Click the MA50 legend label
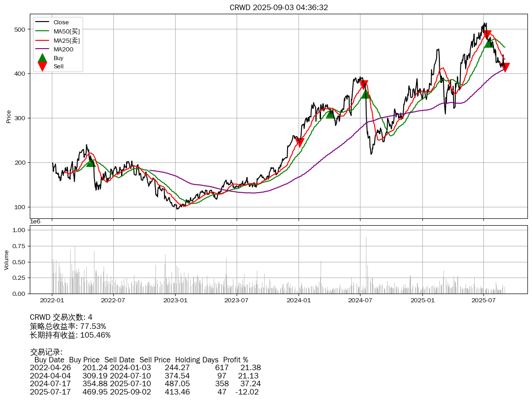This screenshot has height=400, width=532. click(x=66, y=31)
